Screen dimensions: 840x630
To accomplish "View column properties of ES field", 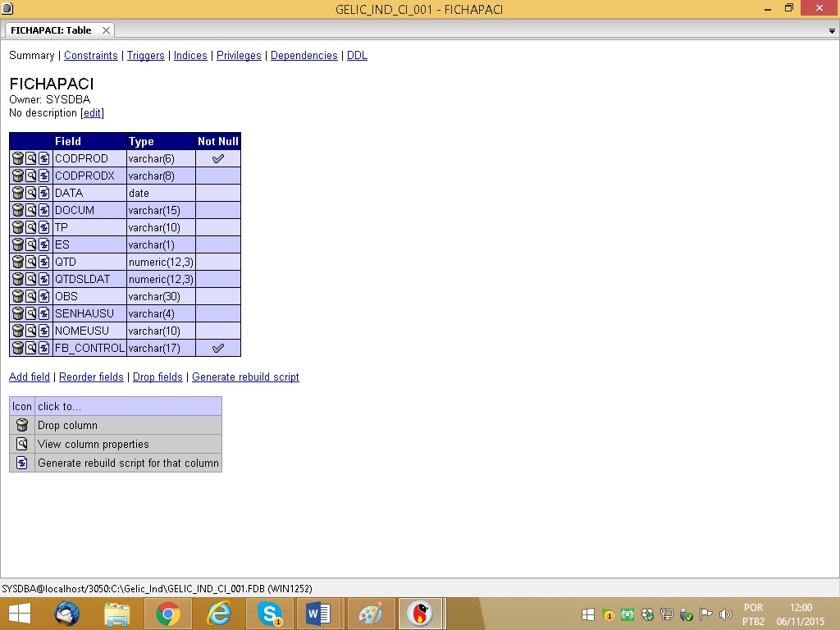I will 31,244.
